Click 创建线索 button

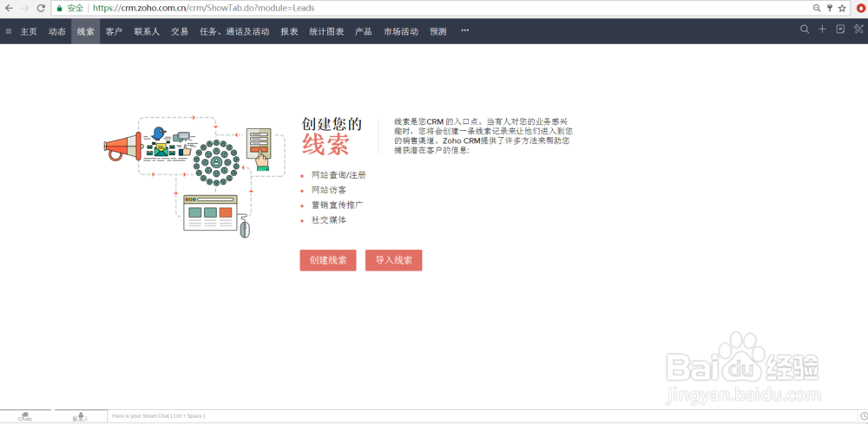[328, 260]
